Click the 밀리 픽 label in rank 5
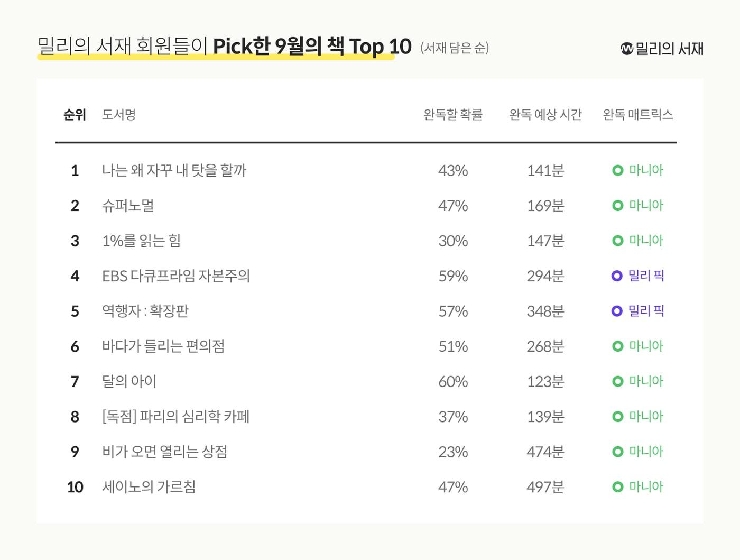The image size is (740, 560). tap(646, 311)
